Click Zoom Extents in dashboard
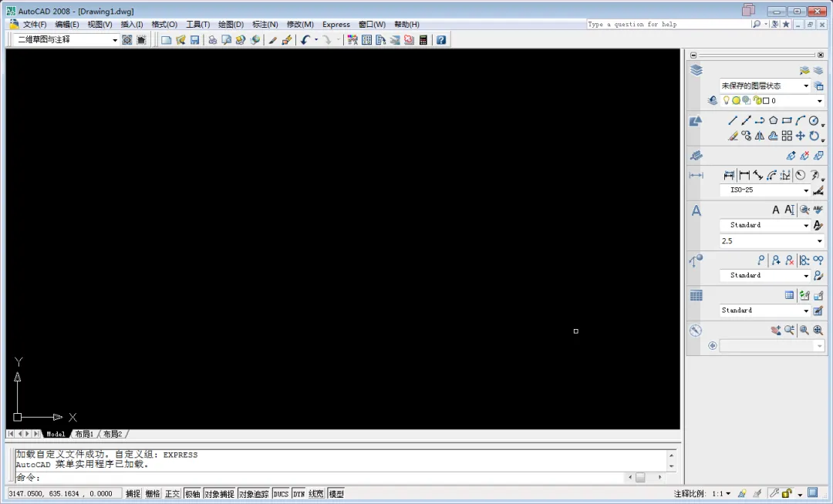Image resolution: width=833 pixels, height=504 pixels. pos(818,331)
